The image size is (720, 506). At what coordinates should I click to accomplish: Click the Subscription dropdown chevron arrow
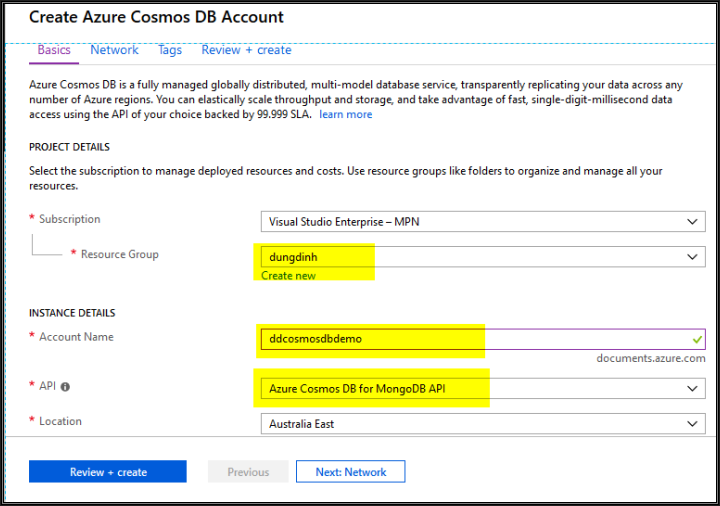(692, 222)
